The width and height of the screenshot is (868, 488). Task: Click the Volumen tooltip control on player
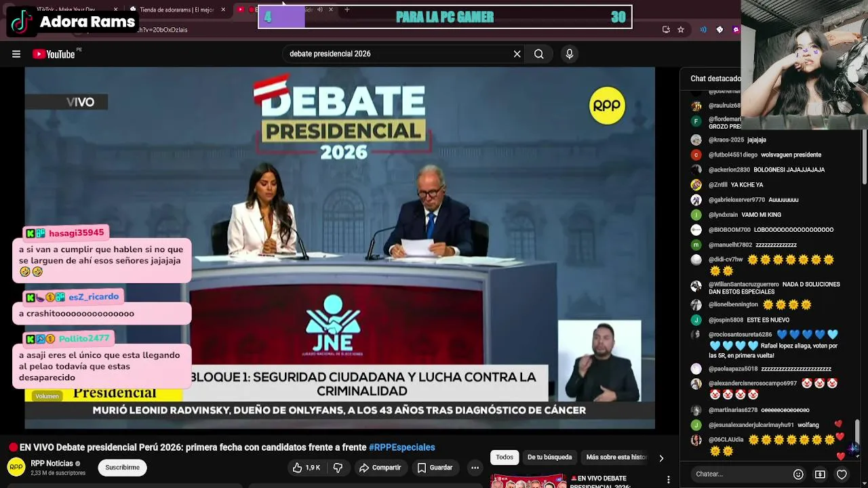pos(47,396)
